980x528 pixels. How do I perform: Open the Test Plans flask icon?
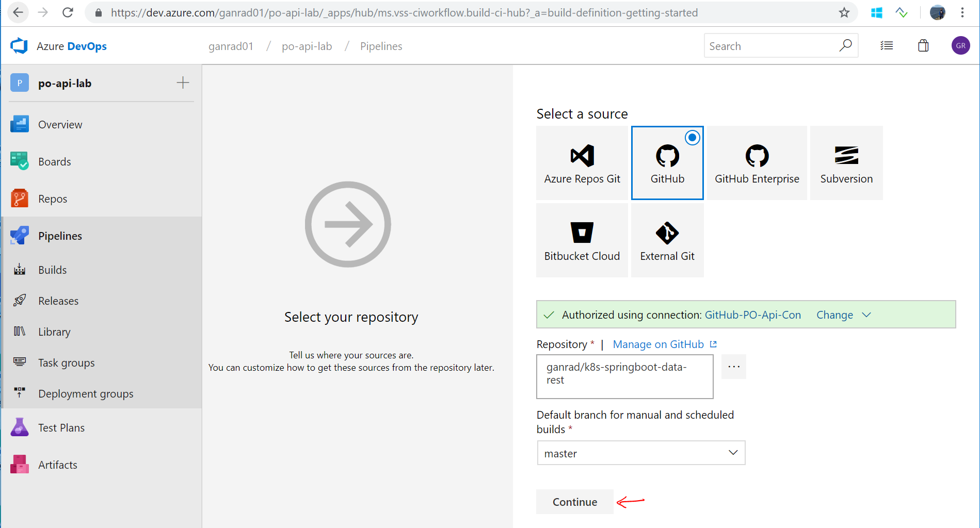pyautogui.click(x=20, y=427)
